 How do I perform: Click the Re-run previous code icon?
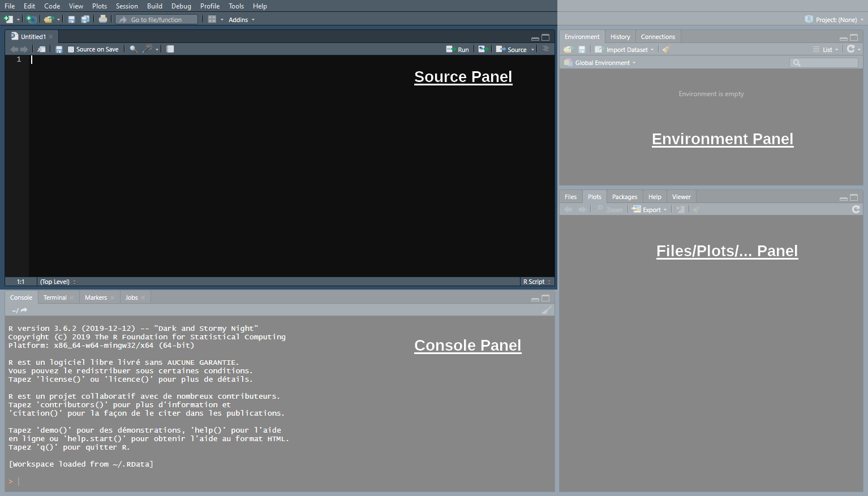tap(482, 49)
